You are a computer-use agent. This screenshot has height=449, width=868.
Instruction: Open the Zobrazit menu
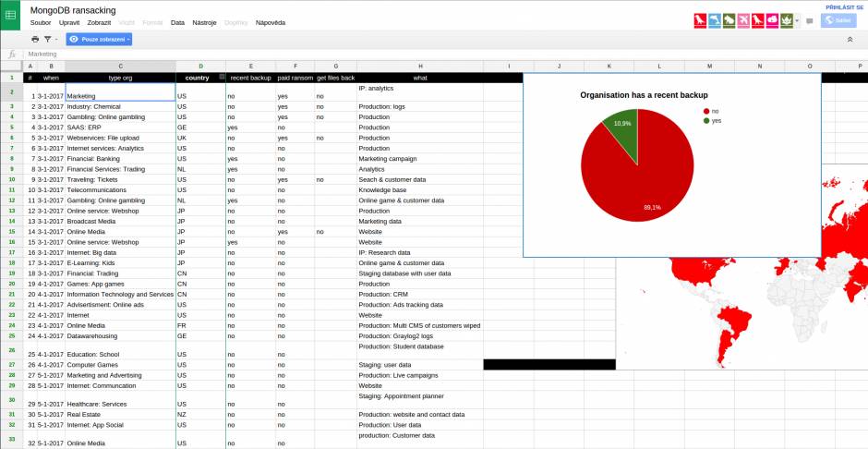99,23
